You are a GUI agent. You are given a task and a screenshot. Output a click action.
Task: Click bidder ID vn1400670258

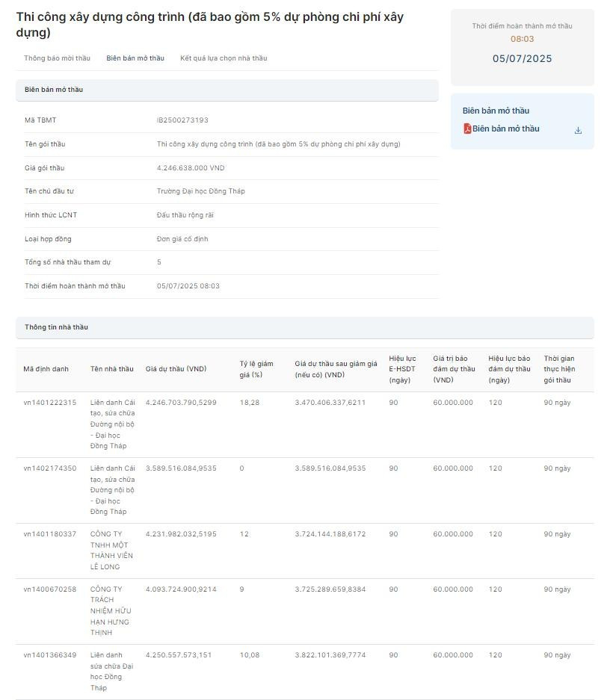click(x=49, y=589)
